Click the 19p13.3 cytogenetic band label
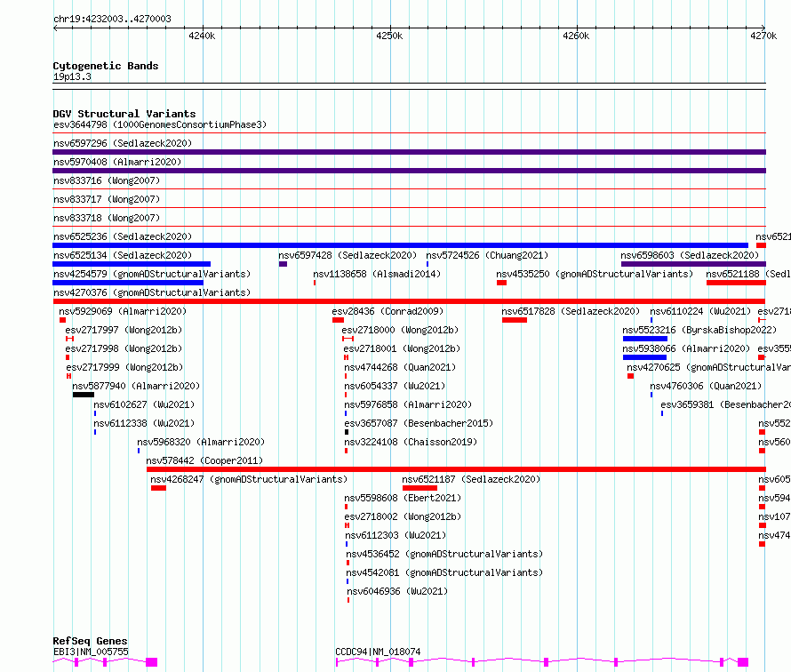791x672 pixels. [x=72, y=76]
